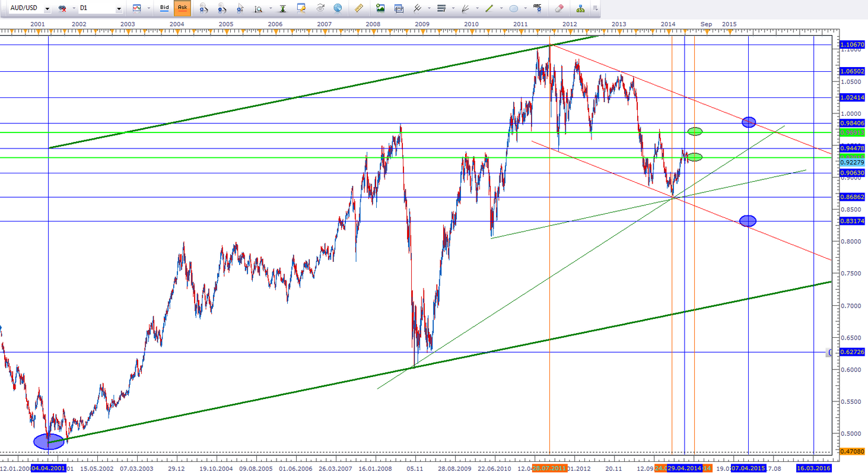Click the vertical range zoom icon

tap(258, 9)
